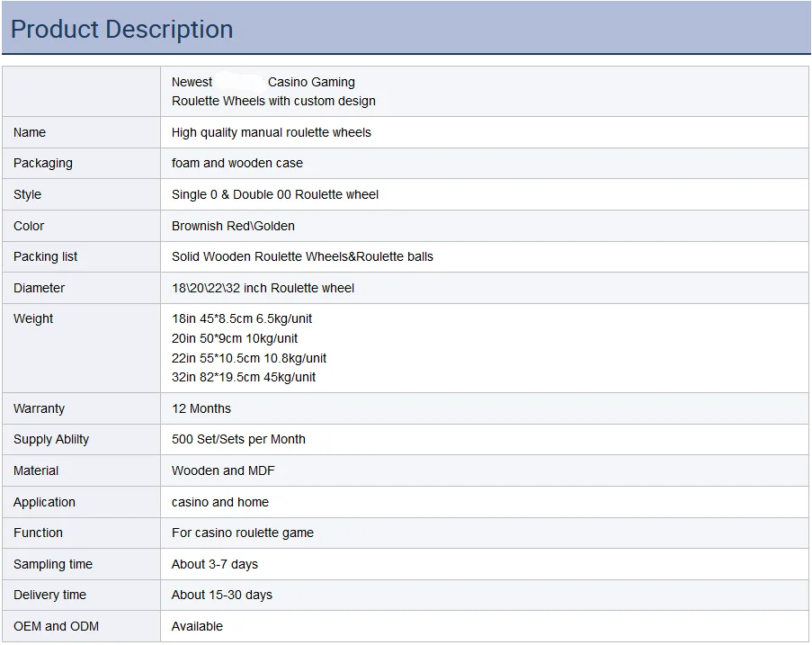
Task: Click the Product Description heading
Action: (122, 29)
